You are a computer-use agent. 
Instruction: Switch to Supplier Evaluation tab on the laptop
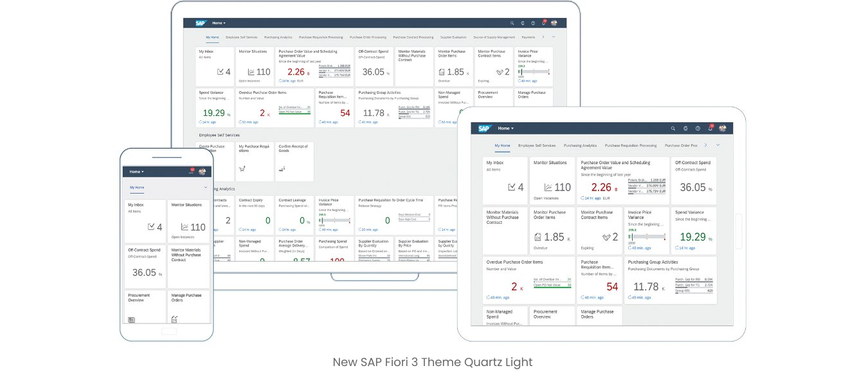coord(453,37)
